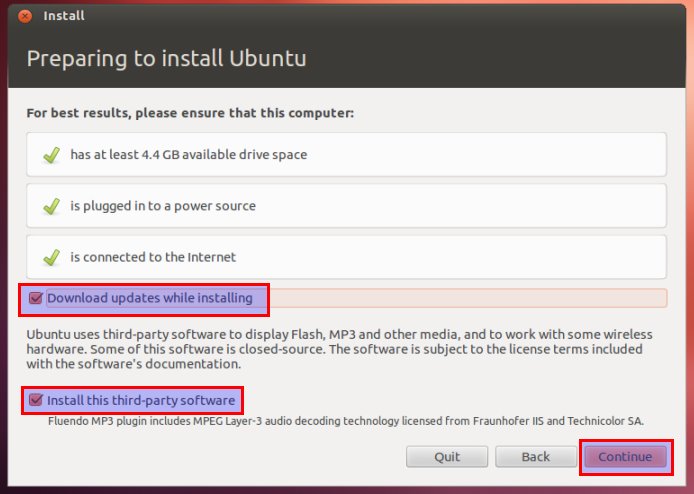Go back with the Back button
Viewport: 694px width, 494px height.
pyautogui.click(x=535, y=456)
